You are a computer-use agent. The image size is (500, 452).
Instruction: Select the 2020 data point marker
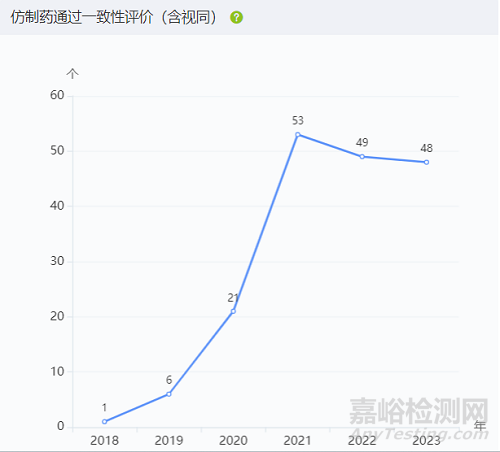point(233,311)
